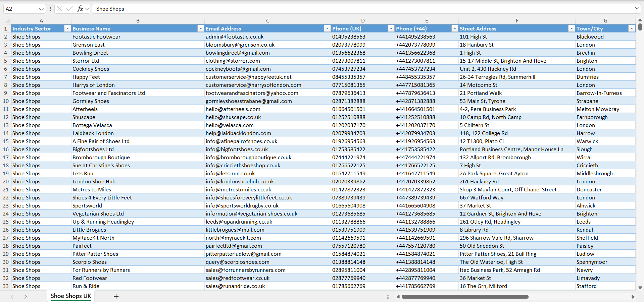Open the formula bar options (three dots)
The height and width of the screenshot is (302, 644).
50,9
